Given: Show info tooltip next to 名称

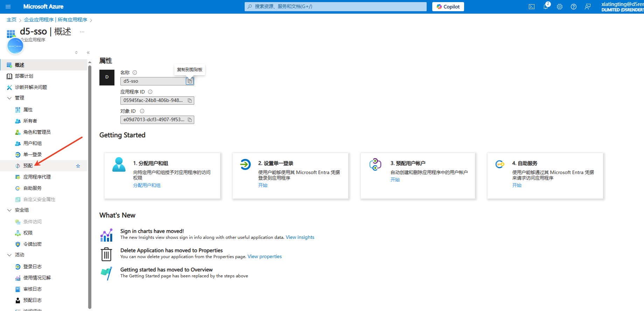Looking at the screenshot, I should (135, 72).
